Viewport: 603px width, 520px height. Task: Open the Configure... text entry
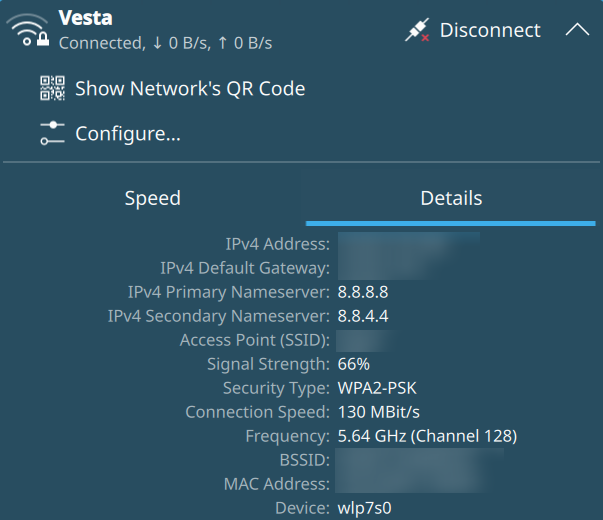(x=128, y=133)
